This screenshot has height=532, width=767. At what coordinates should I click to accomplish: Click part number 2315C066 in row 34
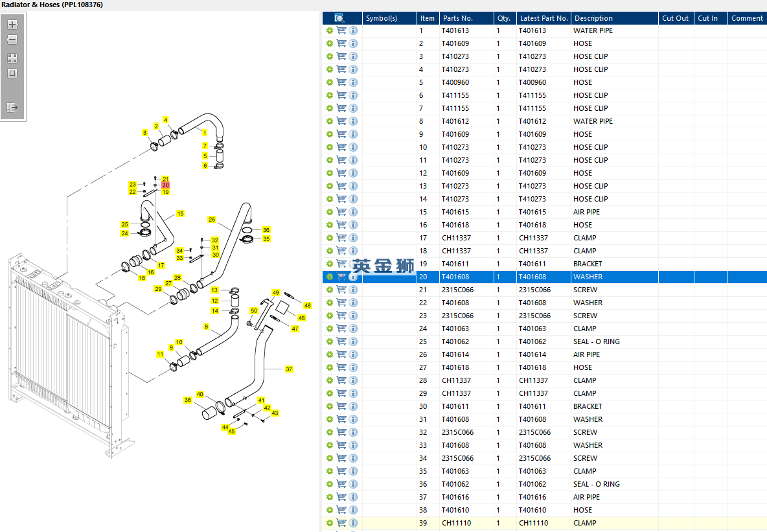click(457, 458)
